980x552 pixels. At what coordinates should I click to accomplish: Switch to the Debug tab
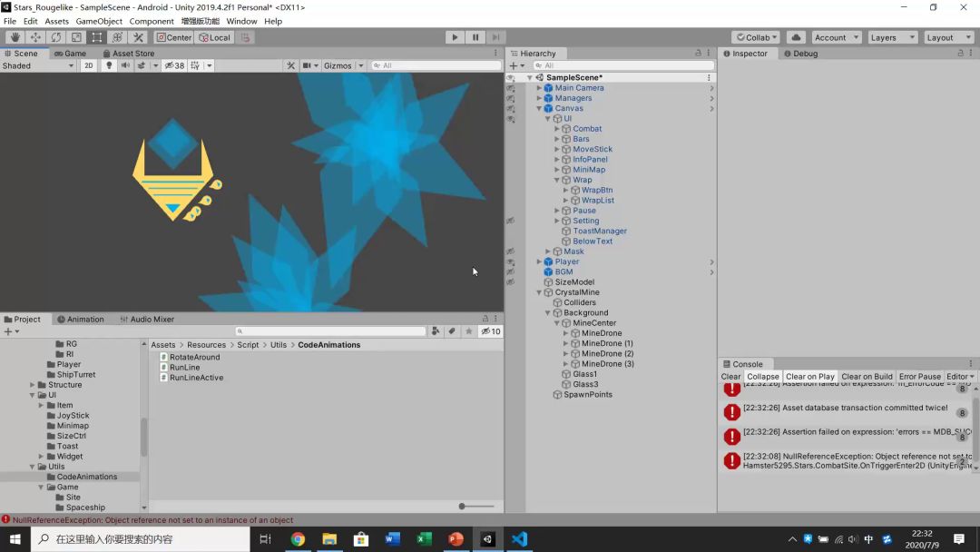pyautogui.click(x=800, y=54)
